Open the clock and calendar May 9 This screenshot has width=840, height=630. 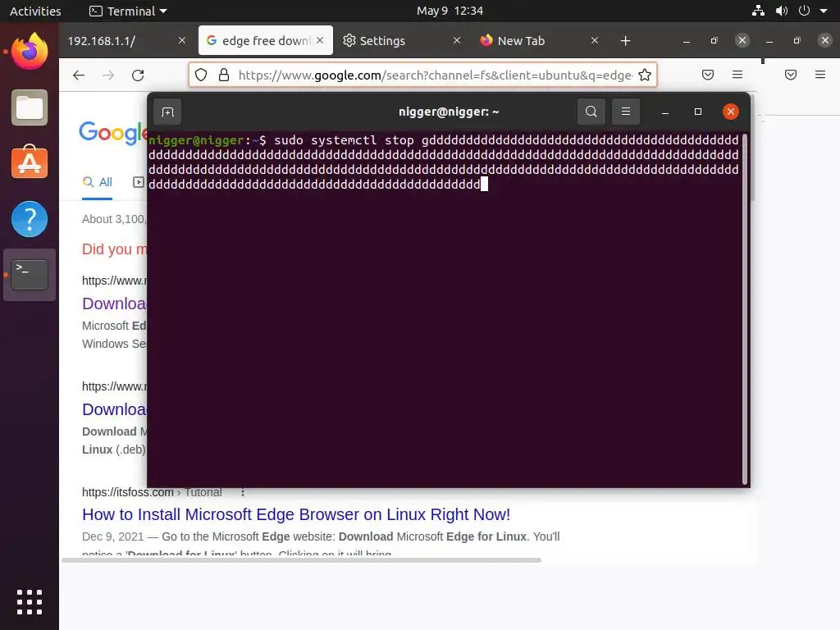click(x=450, y=11)
